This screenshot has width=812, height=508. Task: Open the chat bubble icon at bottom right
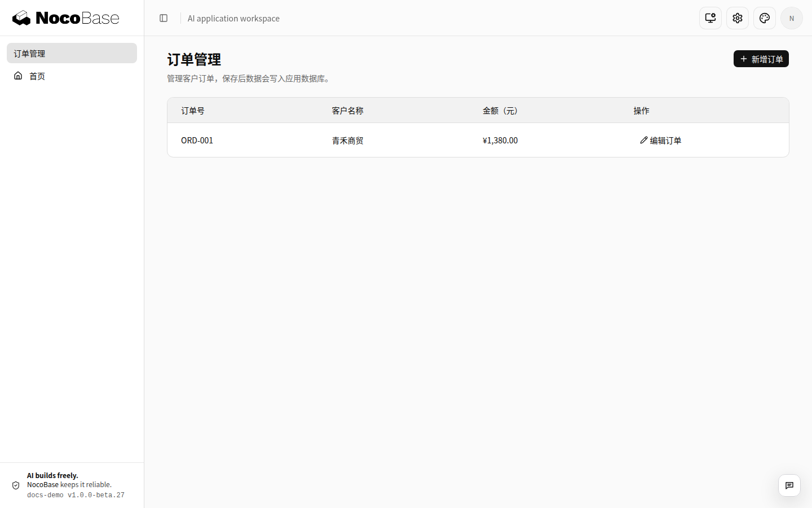[789, 485]
